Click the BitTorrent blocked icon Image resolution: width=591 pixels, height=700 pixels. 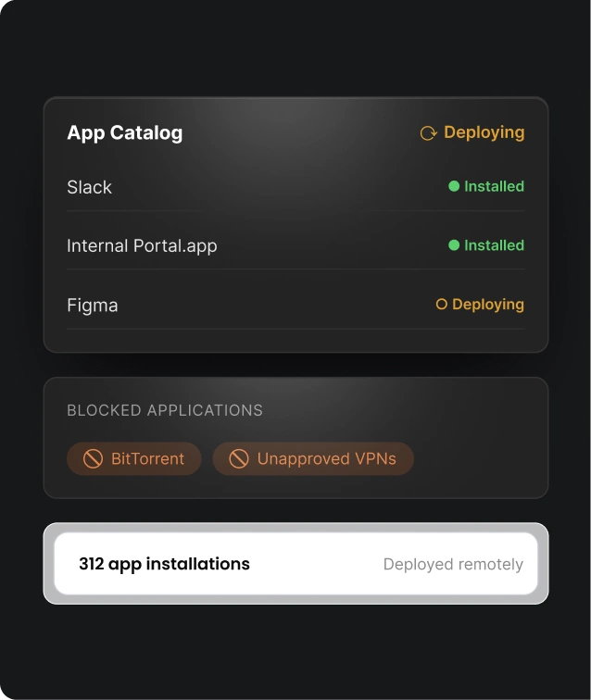(93, 458)
